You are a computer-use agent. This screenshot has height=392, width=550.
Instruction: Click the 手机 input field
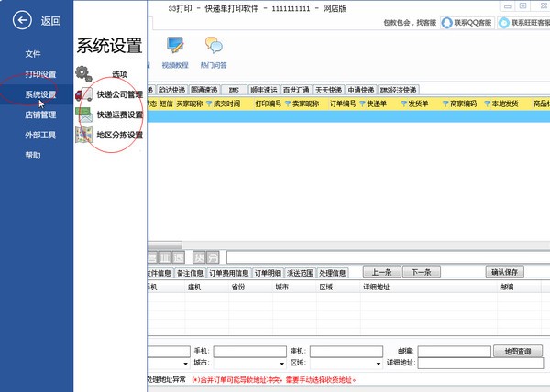tap(250, 352)
